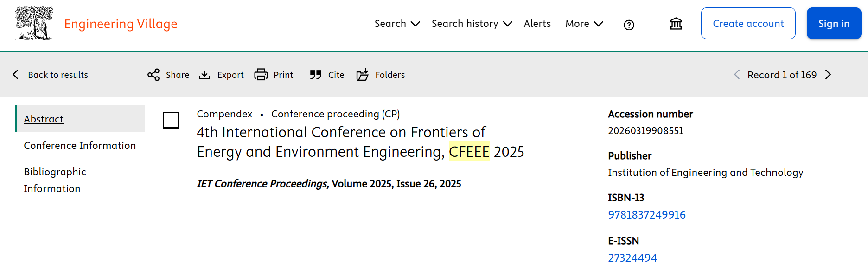Click the Engineering Village tree logo
Viewport: 868px width, 277px height.
(34, 23)
